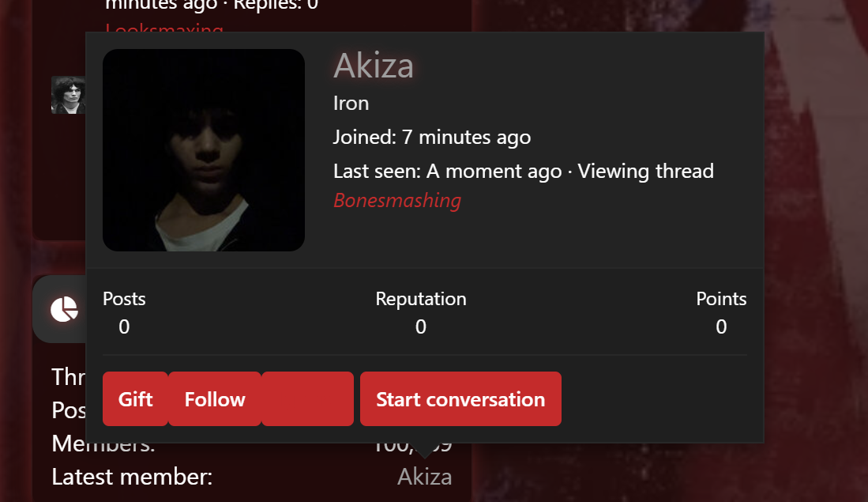The image size is (868, 502).
Task: Click the blank red button next to Follow
Action: tap(307, 399)
